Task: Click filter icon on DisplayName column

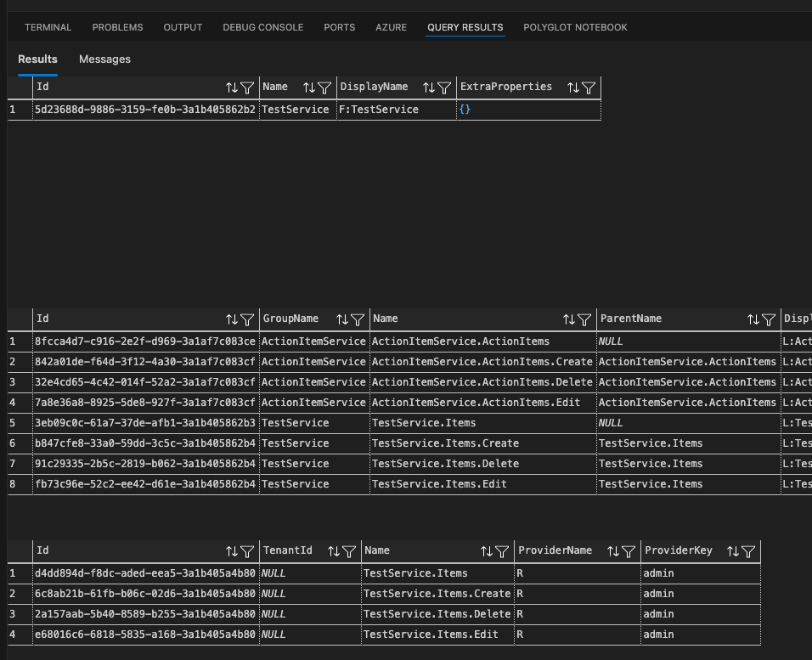Action: (x=443, y=87)
